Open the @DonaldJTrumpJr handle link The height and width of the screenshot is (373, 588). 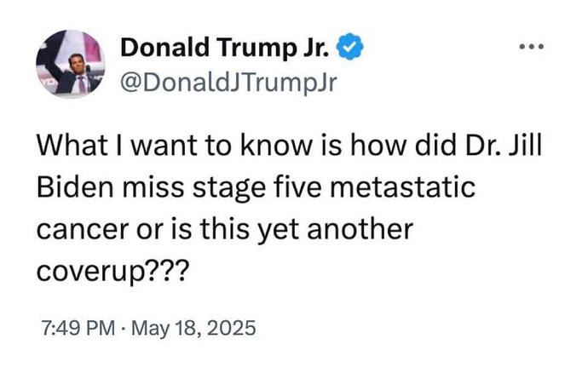(x=228, y=83)
